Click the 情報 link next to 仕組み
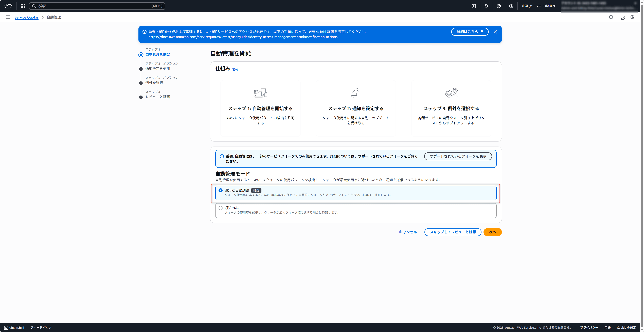Screen dimensions: 644x332 (235, 69)
